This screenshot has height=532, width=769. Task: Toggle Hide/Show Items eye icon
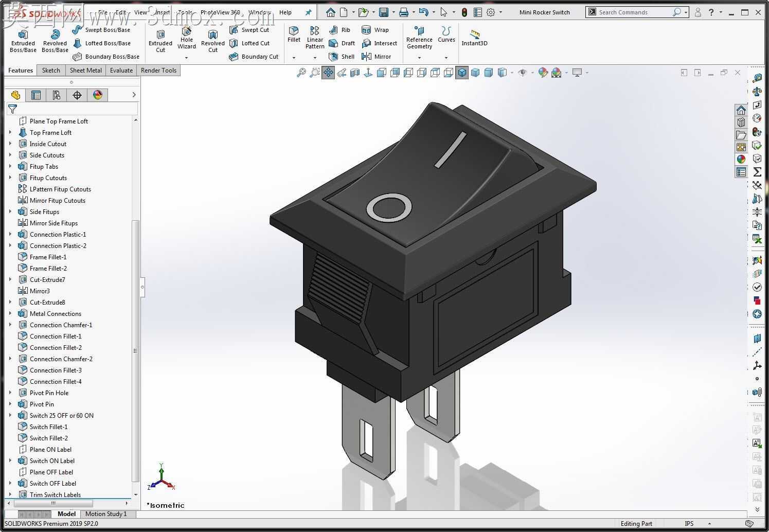coord(523,73)
